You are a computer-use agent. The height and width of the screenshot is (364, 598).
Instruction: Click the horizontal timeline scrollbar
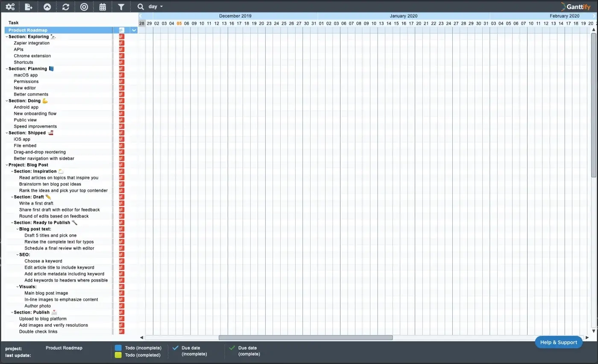coord(305,337)
